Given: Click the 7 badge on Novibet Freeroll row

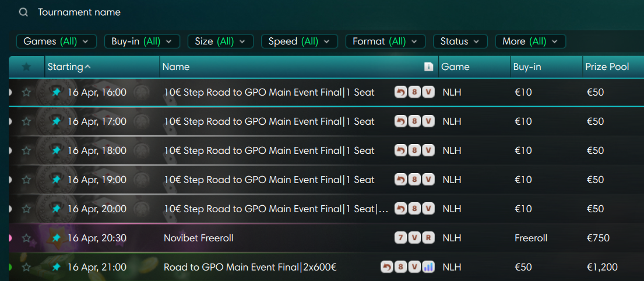Looking at the screenshot, I should [400, 238].
